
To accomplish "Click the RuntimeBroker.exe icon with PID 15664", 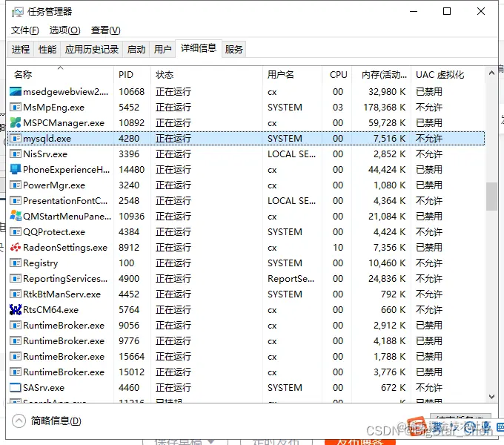I will point(16,356).
